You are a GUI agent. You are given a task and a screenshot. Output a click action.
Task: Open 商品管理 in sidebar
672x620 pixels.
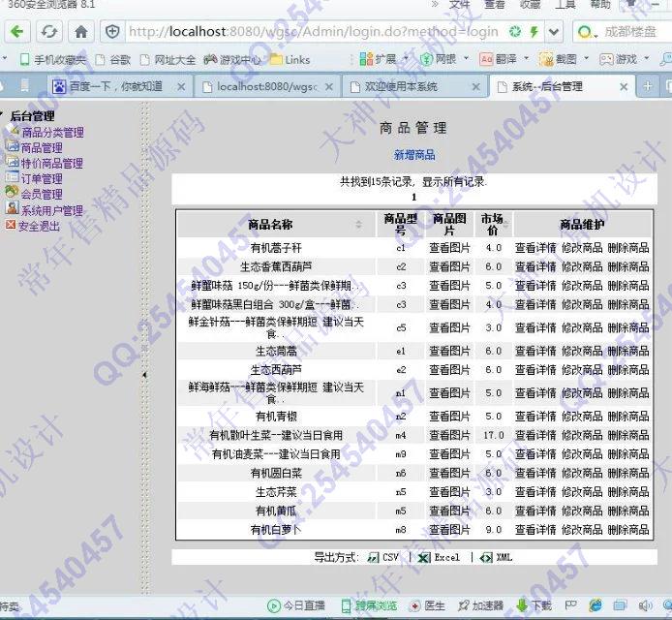[42, 148]
